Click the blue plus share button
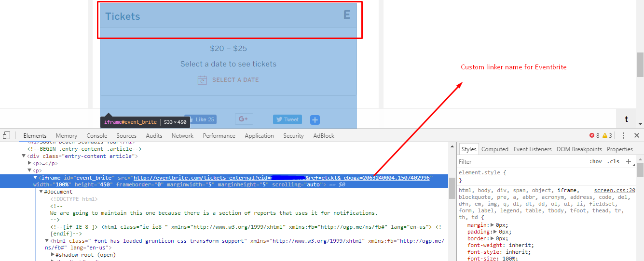 [x=315, y=120]
